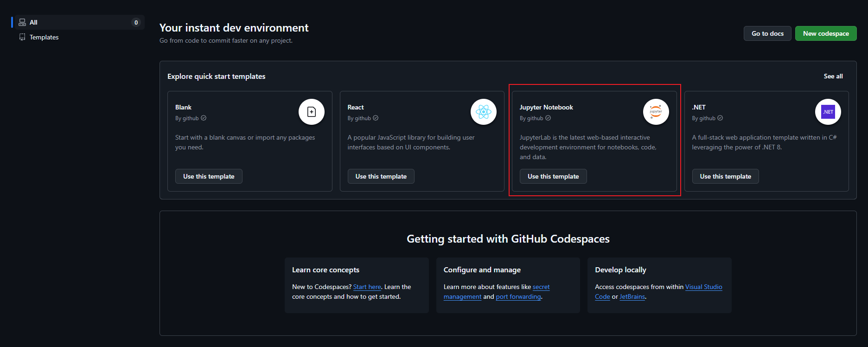Click the template icon beside Templates
This screenshot has height=347, width=868.
tap(22, 37)
